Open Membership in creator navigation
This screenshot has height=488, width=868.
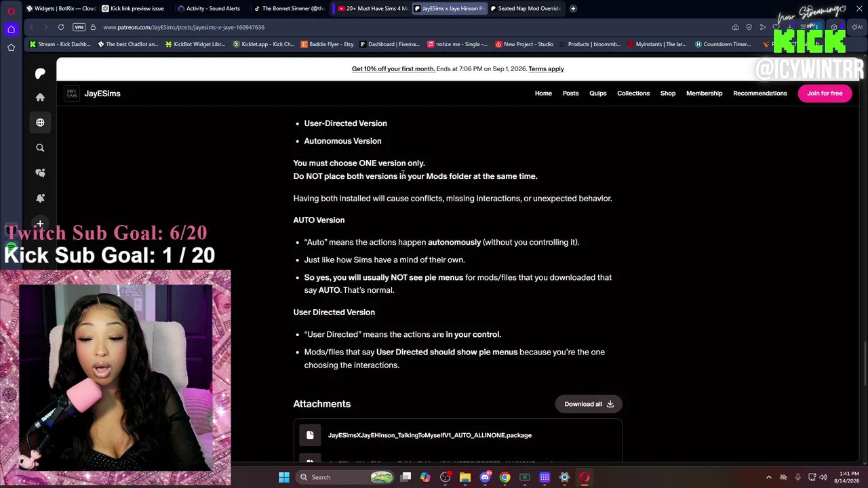tap(704, 94)
